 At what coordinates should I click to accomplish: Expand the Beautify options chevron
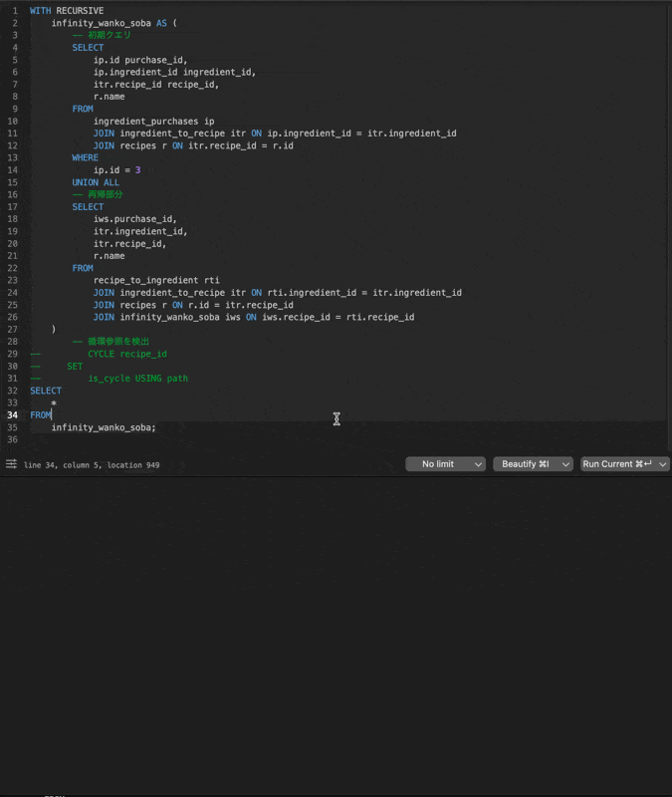pyautogui.click(x=565, y=464)
